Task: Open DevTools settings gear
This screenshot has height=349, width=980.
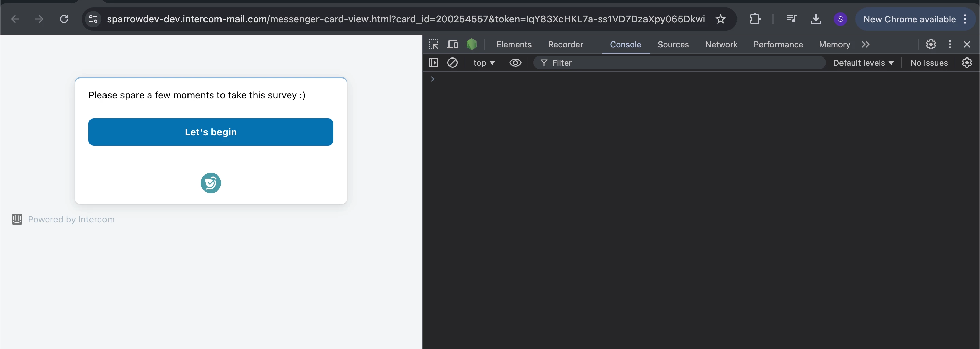Action: tap(931, 45)
